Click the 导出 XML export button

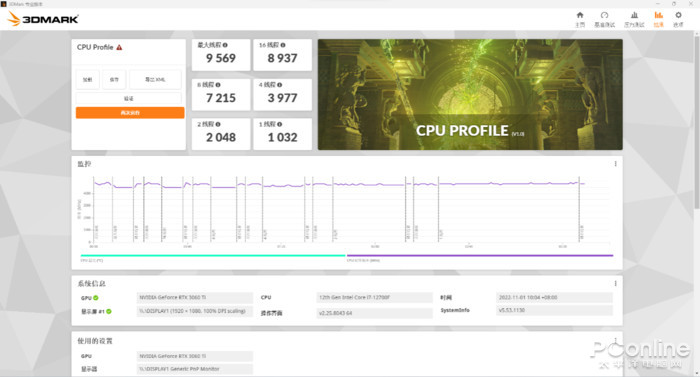(x=155, y=80)
